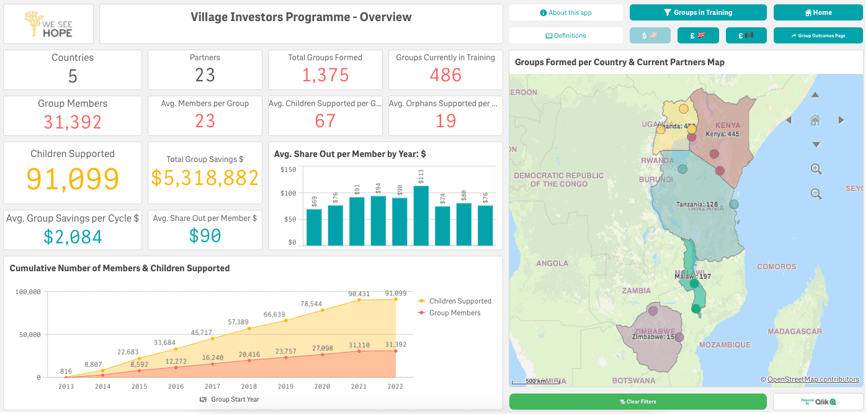Switch currency to euros
868x414 pixels.
(x=746, y=35)
